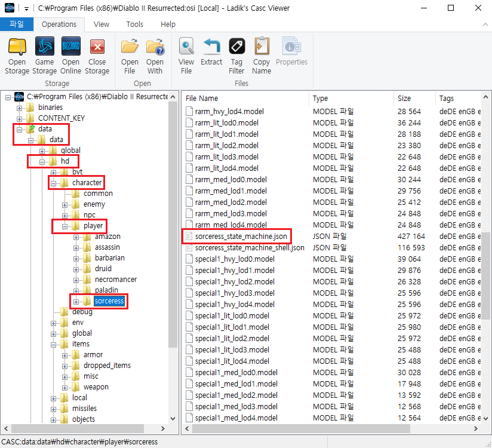492x448 pixels.
Task: Sort by Tags column header
Action: pos(458,99)
